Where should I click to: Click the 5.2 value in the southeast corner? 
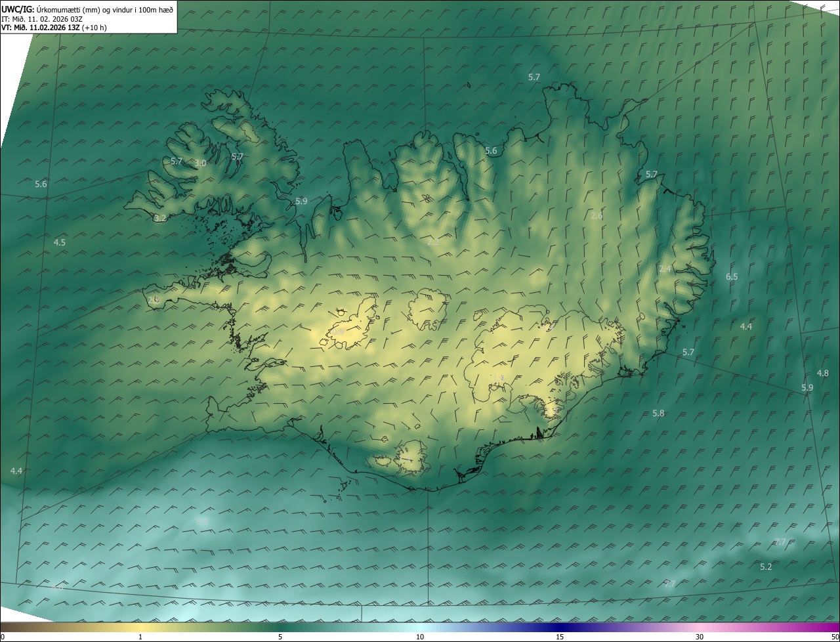766,567
